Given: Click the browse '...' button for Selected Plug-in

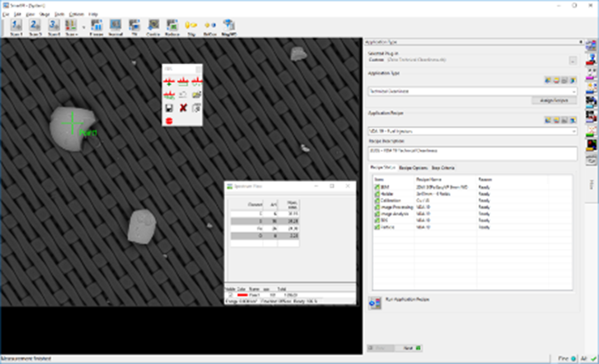Looking at the screenshot, I should pyautogui.click(x=573, y=60).
